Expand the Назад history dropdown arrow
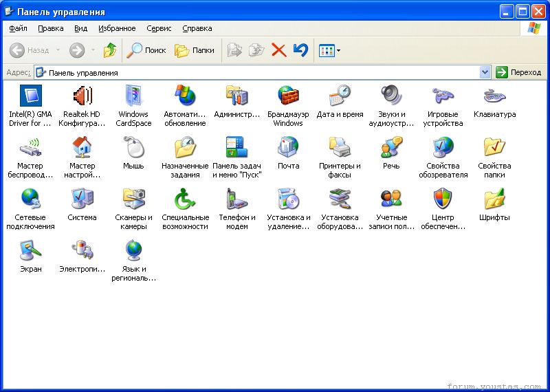 [x=58, y=50]
